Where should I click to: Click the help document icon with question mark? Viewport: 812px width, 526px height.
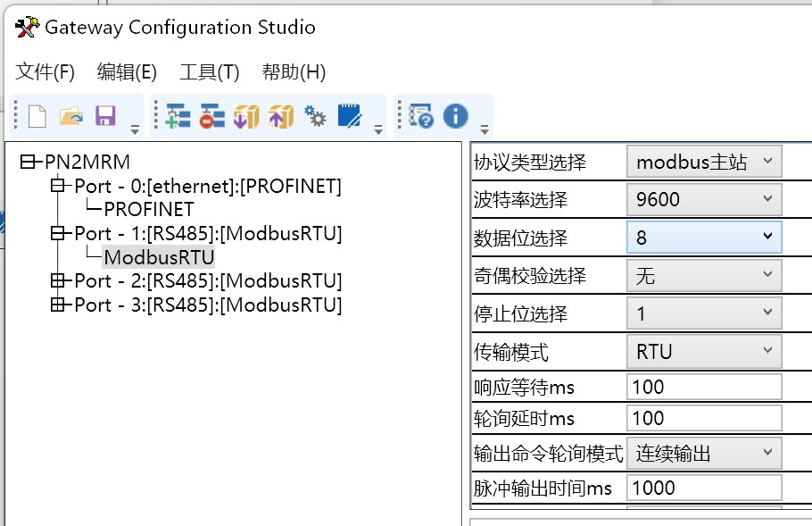[421, 116]
